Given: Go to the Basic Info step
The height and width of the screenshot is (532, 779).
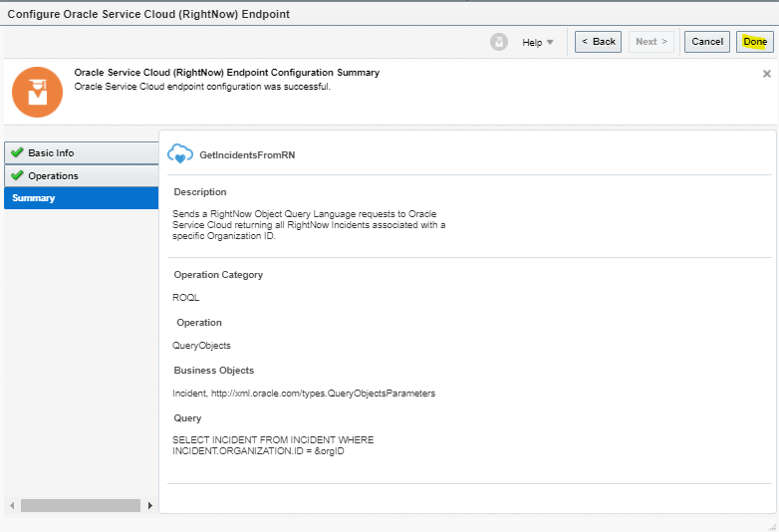Looking at the screenshot, I should click(x=51, y=152).
